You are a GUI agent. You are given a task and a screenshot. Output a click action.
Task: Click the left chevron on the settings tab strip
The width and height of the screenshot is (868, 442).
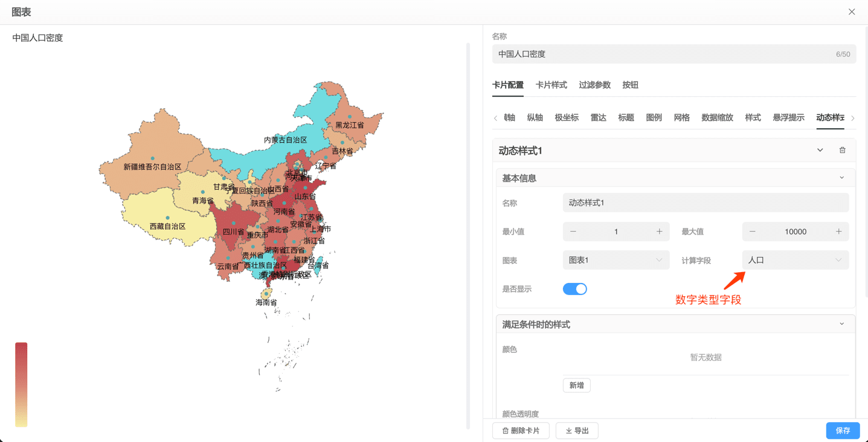pyautogui.click(x=495, y=118)
